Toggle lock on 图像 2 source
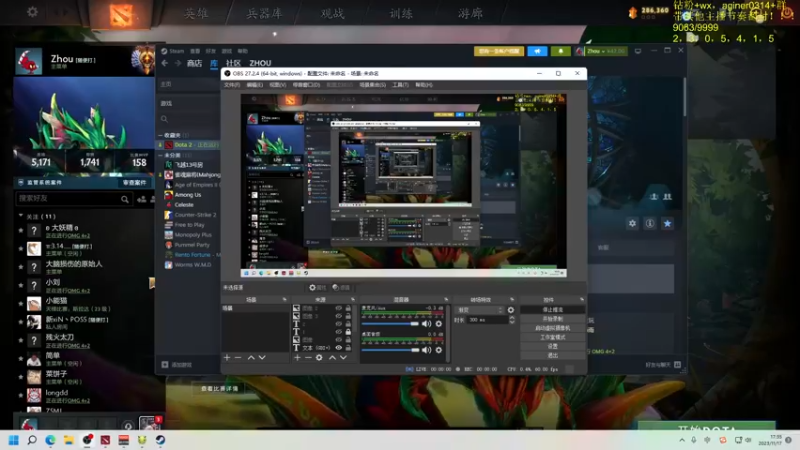Viewport: 800px width, 450px height. pos(348,308)
